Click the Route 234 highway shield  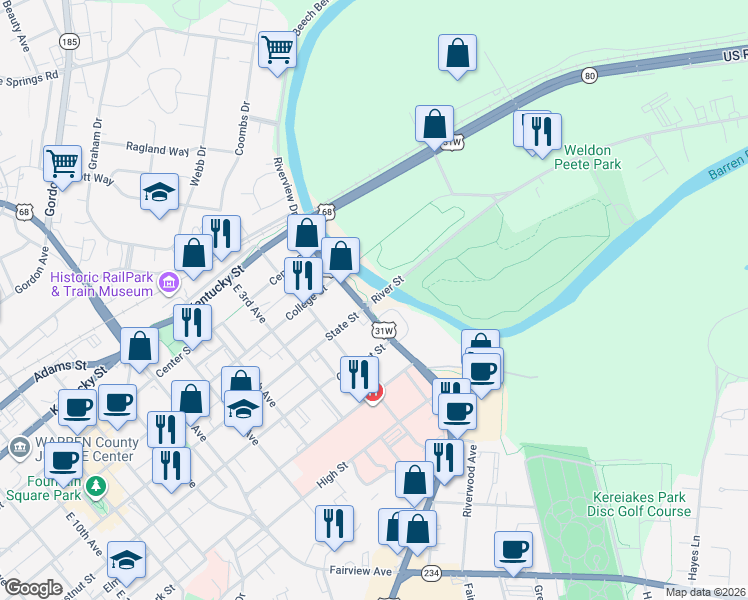[431, 573]
